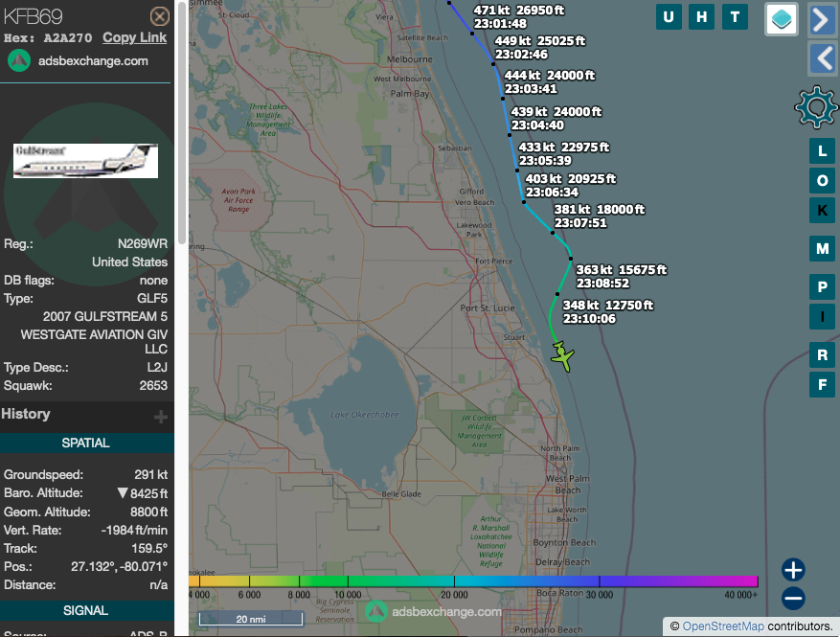Image resolution: width=840 pixels, height=637 pixels.
Task: Click the Baro. Altitude value 8425 ft
Action: 148,493
